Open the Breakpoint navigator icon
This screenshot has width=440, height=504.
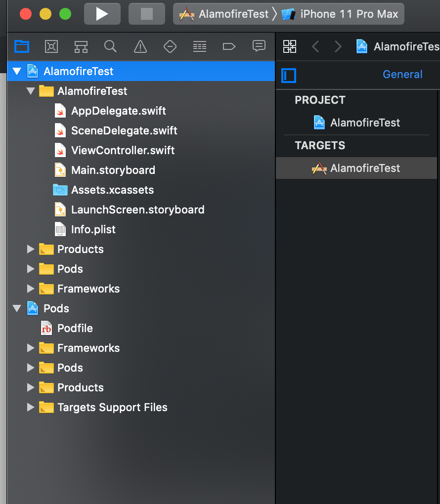point(229,46)
